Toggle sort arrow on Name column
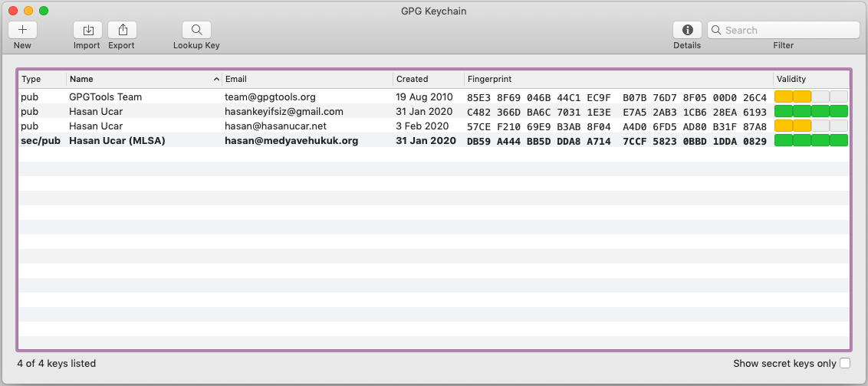The image size is (868, 386). click(215, 79)
